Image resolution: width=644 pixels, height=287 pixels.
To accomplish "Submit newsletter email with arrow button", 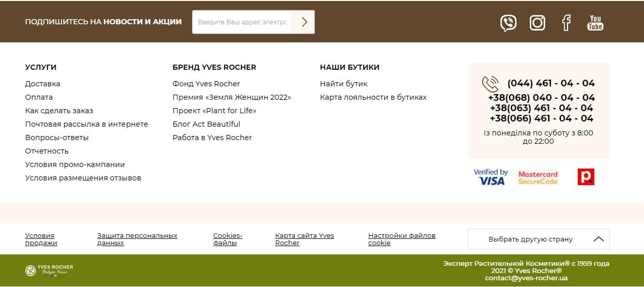I will click(303, 22).
